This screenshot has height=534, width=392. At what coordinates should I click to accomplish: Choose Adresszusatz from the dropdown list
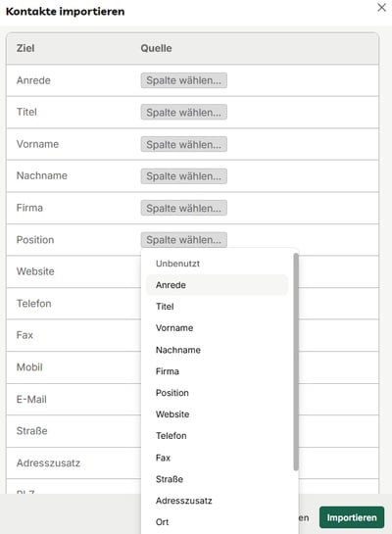(217, 501)
